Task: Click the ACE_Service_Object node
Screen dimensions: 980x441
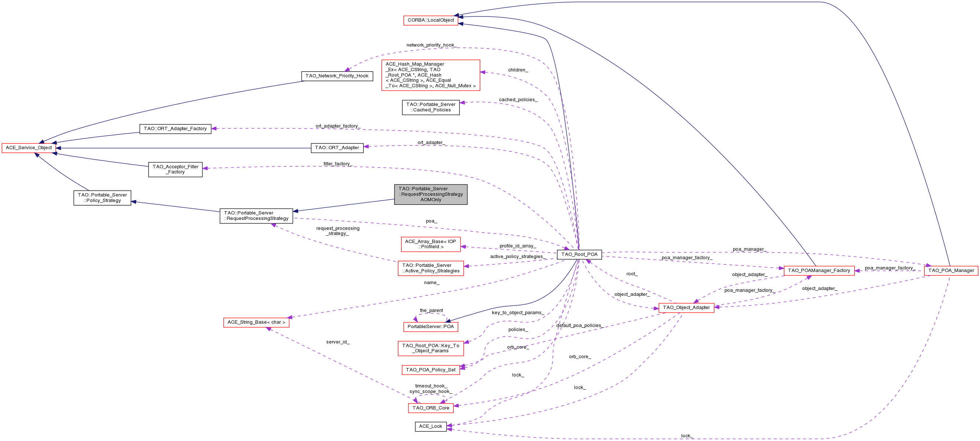Action: (x=29, y=148)
